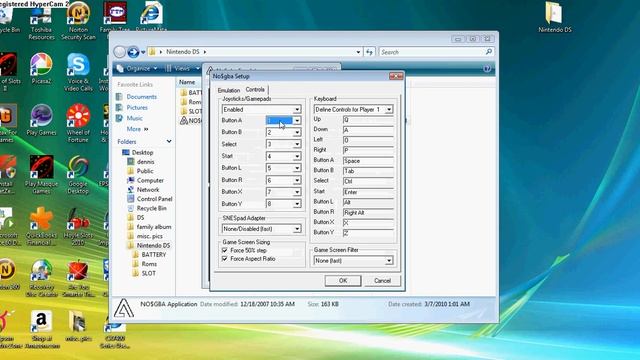Switch to the Controls tab
The height and width of the screenshot is (360, 640).
[x=255, y=89]
